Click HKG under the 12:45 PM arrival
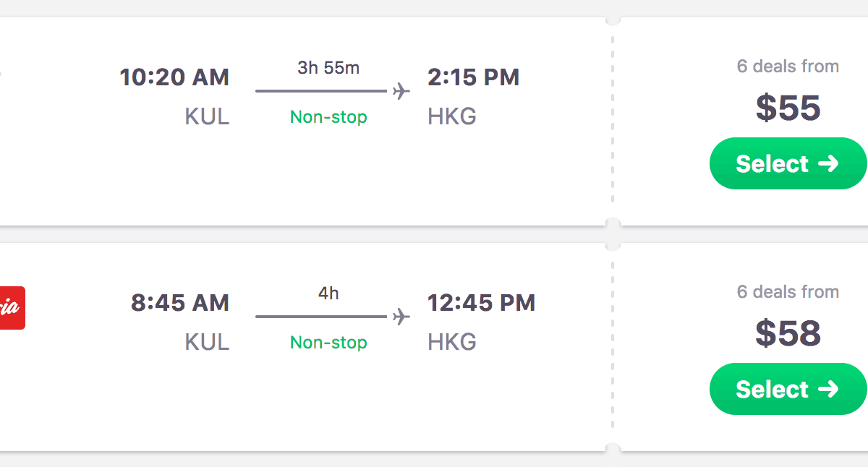This screenshot has height=467, width=868. (452, 343)
